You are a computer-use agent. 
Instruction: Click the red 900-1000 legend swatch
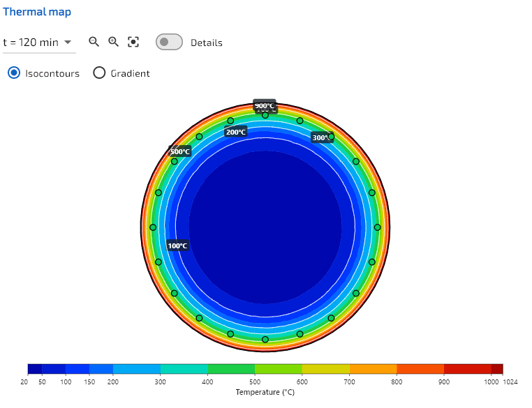468,369
